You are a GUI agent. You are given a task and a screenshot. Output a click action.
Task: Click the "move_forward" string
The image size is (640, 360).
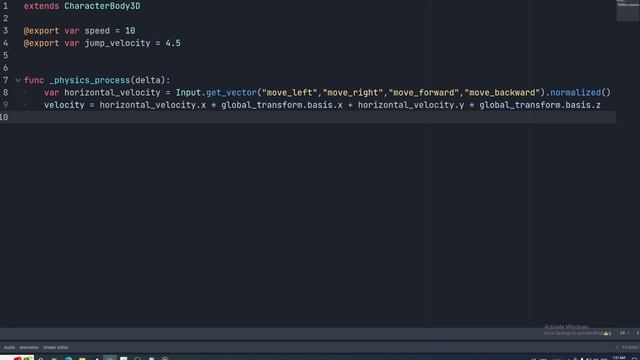pyautogui.click(x=424, y=93)
